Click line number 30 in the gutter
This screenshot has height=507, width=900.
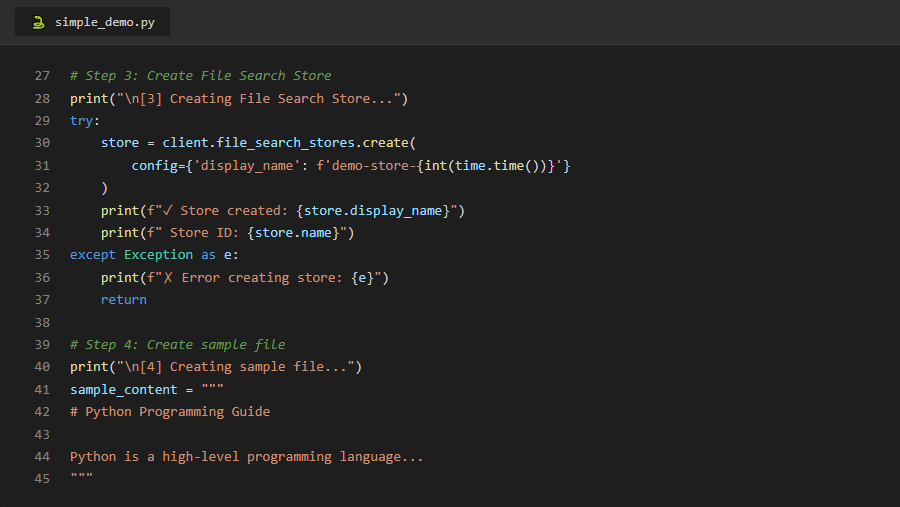point(42,142)
